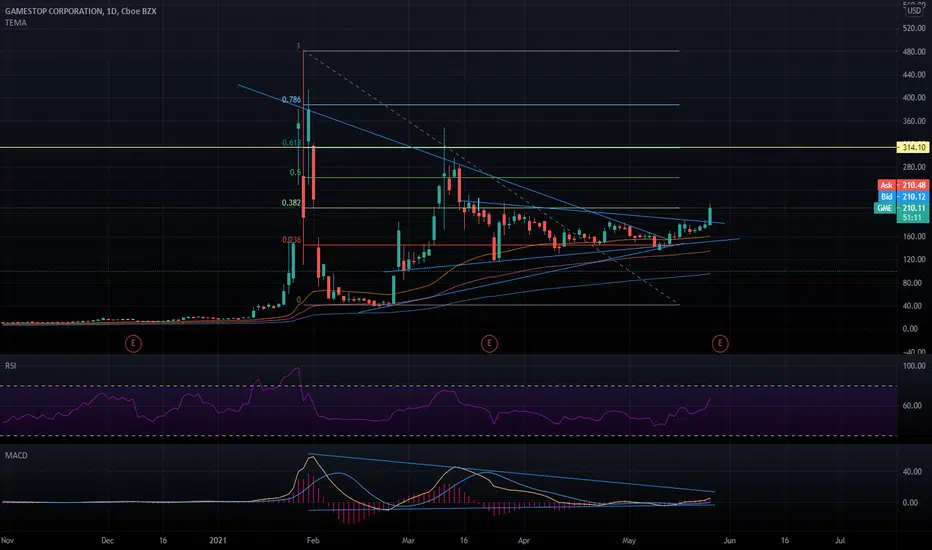The image size is (932, 550).
Task: Click the 16 label between Mar and Apr
Action: pyautogui.click(x=464, y=540)
